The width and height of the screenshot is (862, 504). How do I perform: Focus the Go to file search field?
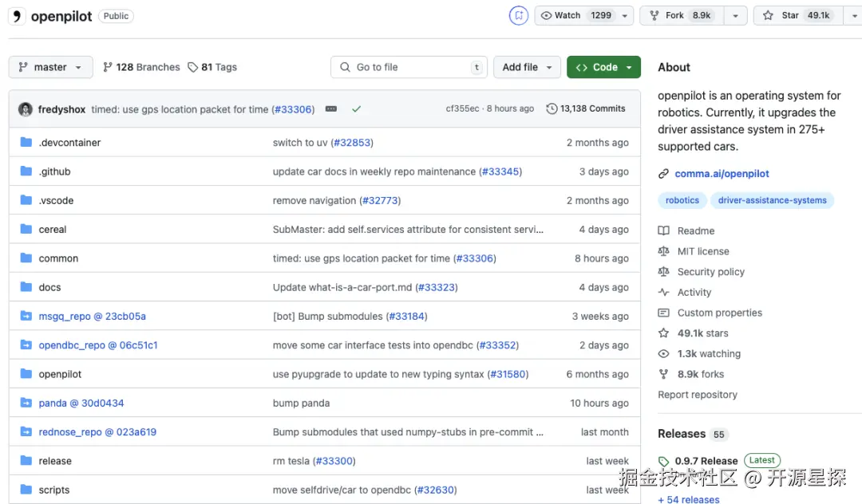point(409,67)
